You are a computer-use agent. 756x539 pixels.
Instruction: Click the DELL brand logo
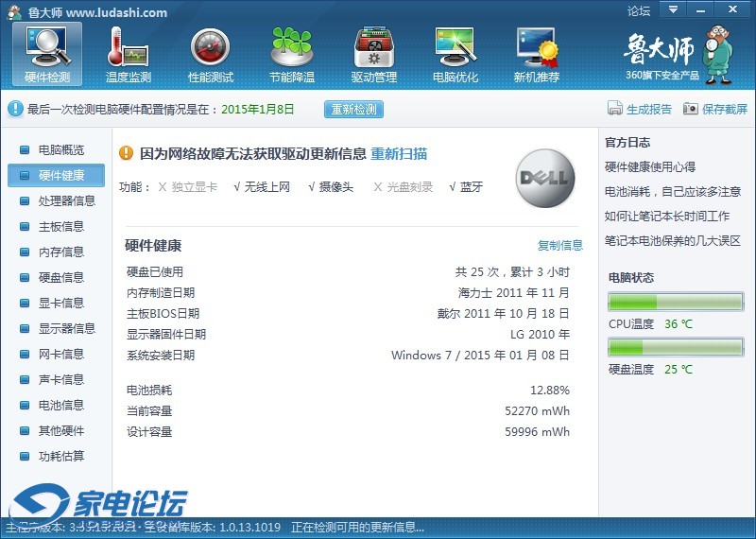(x=545, y=178)
